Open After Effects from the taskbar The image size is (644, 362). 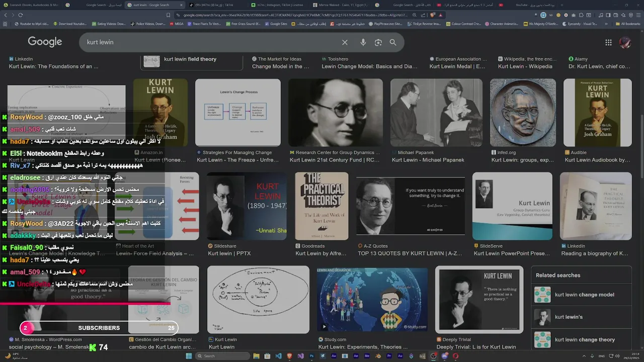(356, 356)
